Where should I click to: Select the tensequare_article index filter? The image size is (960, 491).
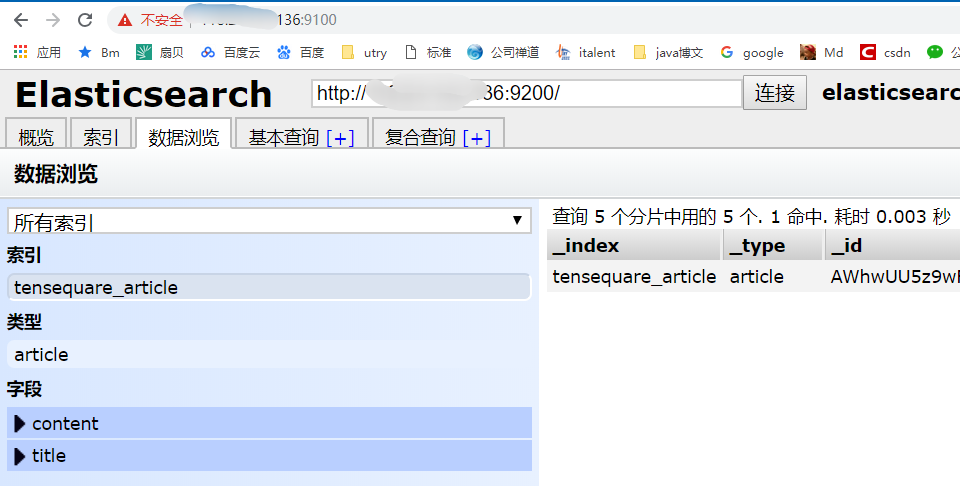(x=269, y=287)
